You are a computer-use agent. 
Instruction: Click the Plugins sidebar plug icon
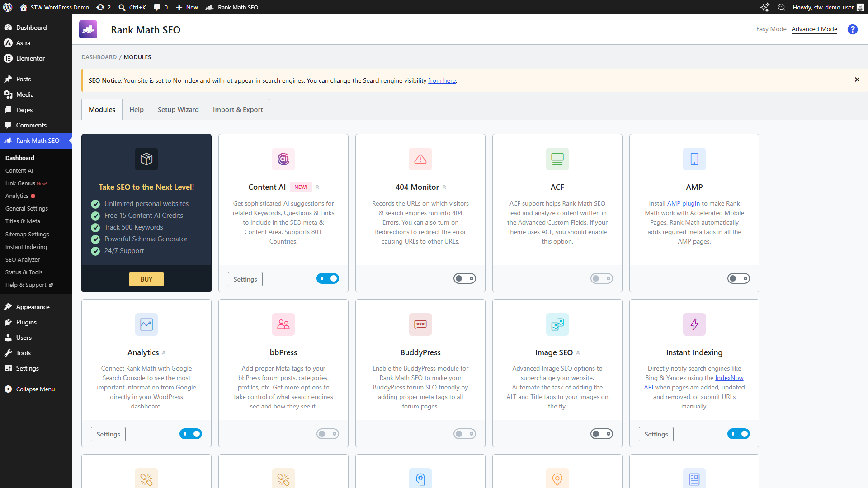pos(8,322)
